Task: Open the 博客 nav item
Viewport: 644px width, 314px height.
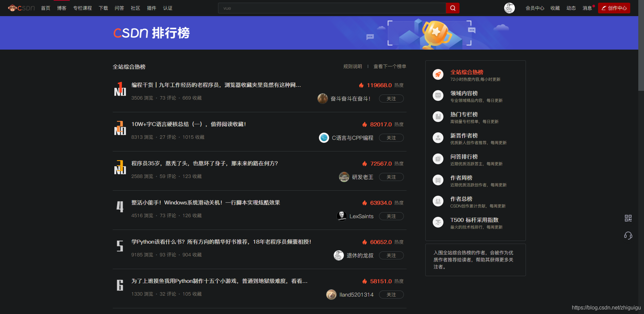Action: point(62,8)
